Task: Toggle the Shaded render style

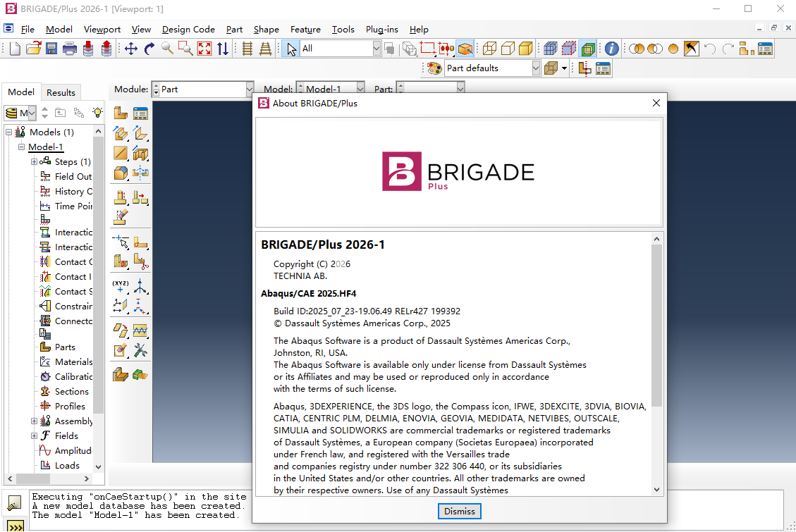Action: pos(526,49)
